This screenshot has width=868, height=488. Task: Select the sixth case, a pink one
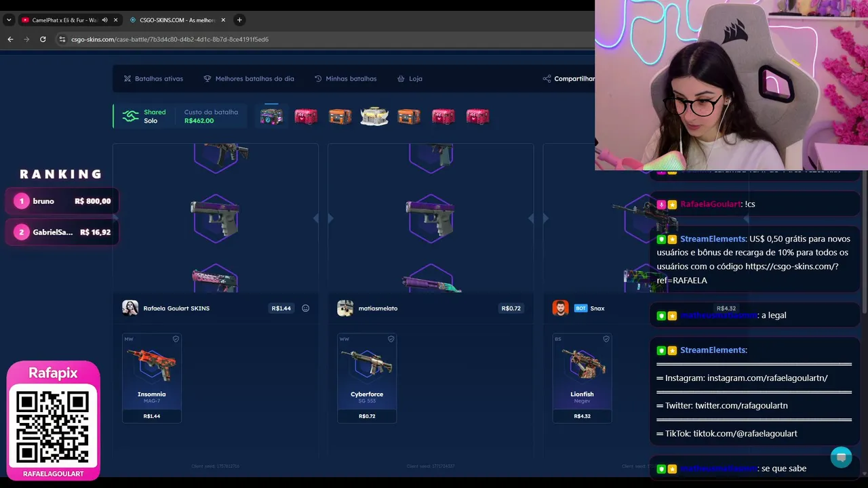pyautogui.click(x=443, y=117)
